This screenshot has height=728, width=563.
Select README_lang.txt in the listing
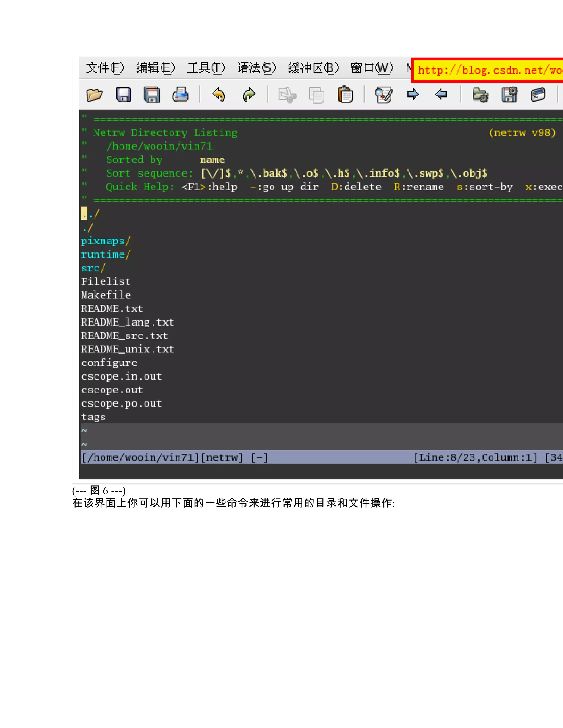[127, 322]
